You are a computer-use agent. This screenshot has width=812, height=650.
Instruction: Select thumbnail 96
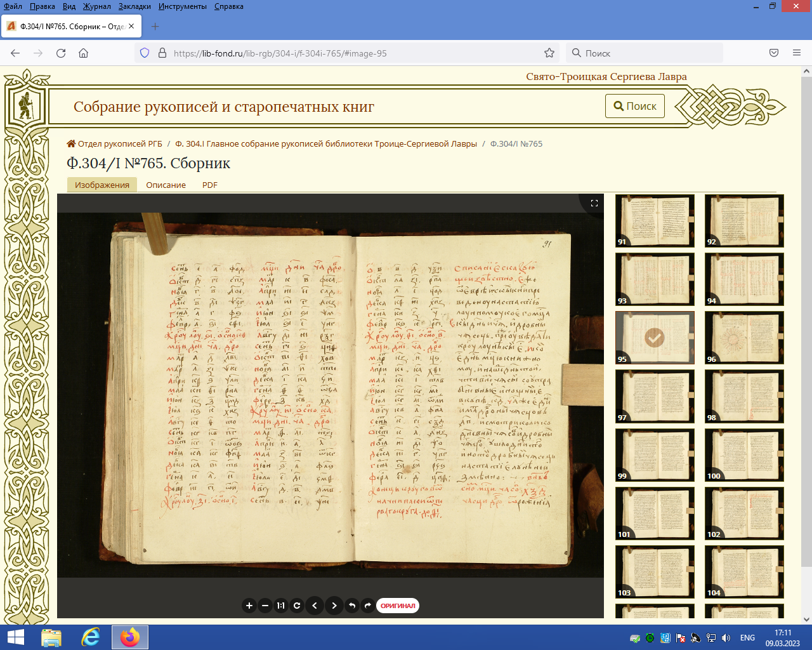[744, 337]
